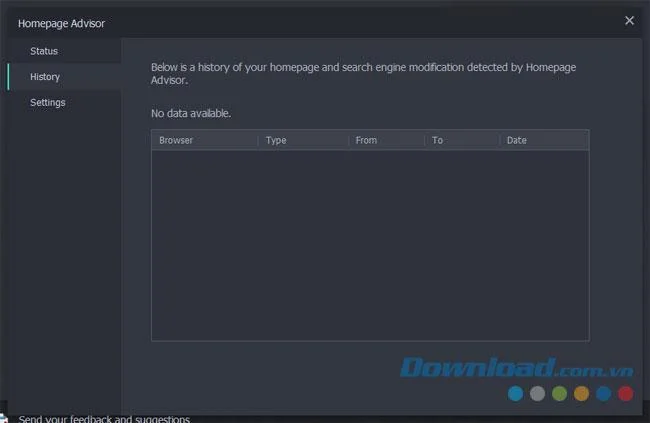Sort by the Type column header
This screenshot has width=650, height=423.
[303, 140]
